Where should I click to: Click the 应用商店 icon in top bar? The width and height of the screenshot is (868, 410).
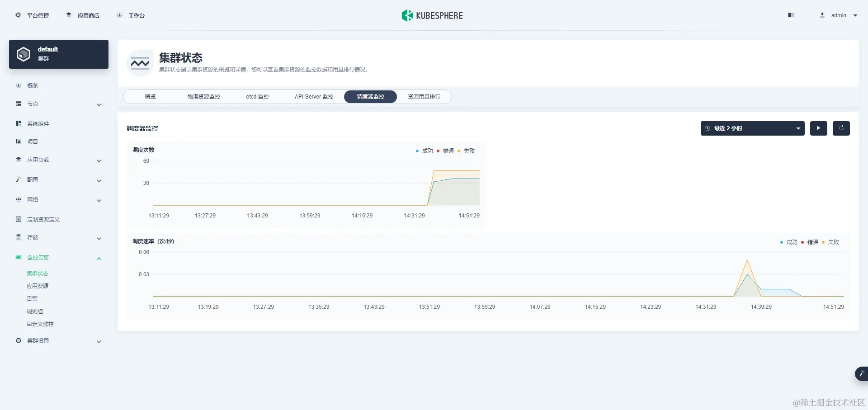(x=68, y=15)
